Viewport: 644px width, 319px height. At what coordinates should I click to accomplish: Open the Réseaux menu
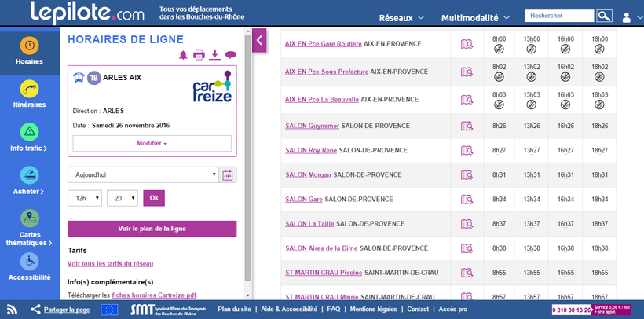401,17
